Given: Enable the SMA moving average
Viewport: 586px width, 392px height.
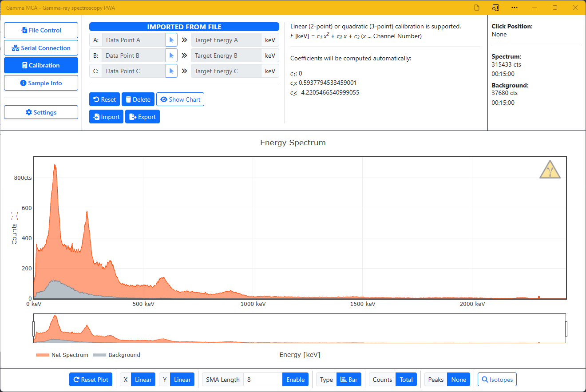Looking at the screenshot, I should [295, 380].
